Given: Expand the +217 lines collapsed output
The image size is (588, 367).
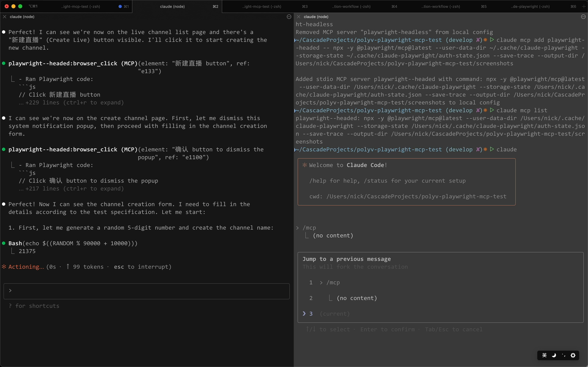Looking at the screenshot, I should tap(74, 189).
